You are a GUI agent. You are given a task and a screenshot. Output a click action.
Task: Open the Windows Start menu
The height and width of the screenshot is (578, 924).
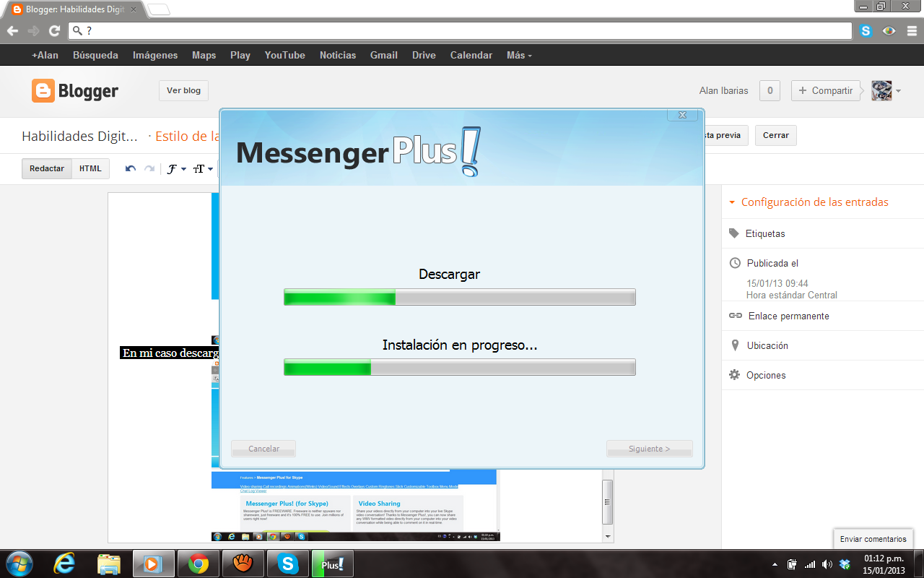pyautogui.click(x=19, y=564)
